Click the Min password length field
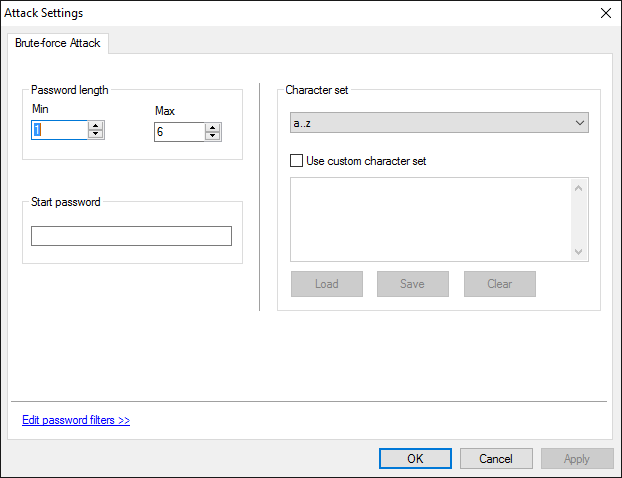This screenshot has width=622, height=478. tap(60, 130)
